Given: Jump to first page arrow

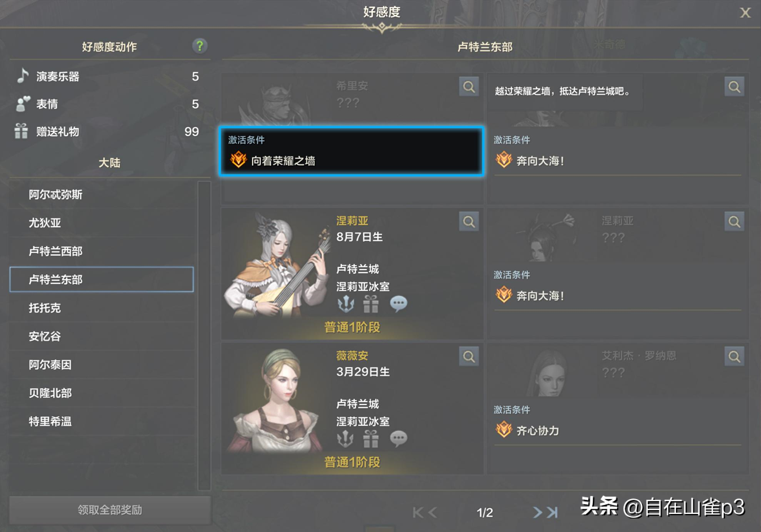Looking at the screenshot, I should pyautogui.click(x=418, y=512).
